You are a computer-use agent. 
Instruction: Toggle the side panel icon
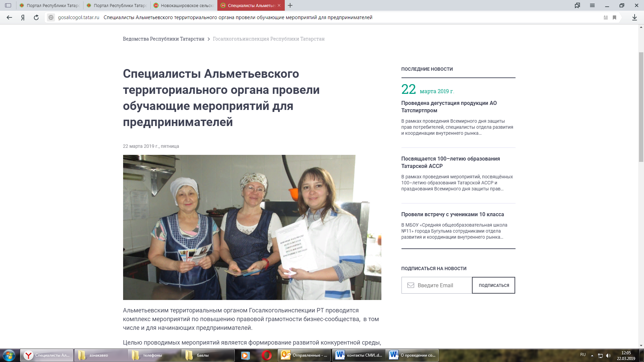(8, 5)
